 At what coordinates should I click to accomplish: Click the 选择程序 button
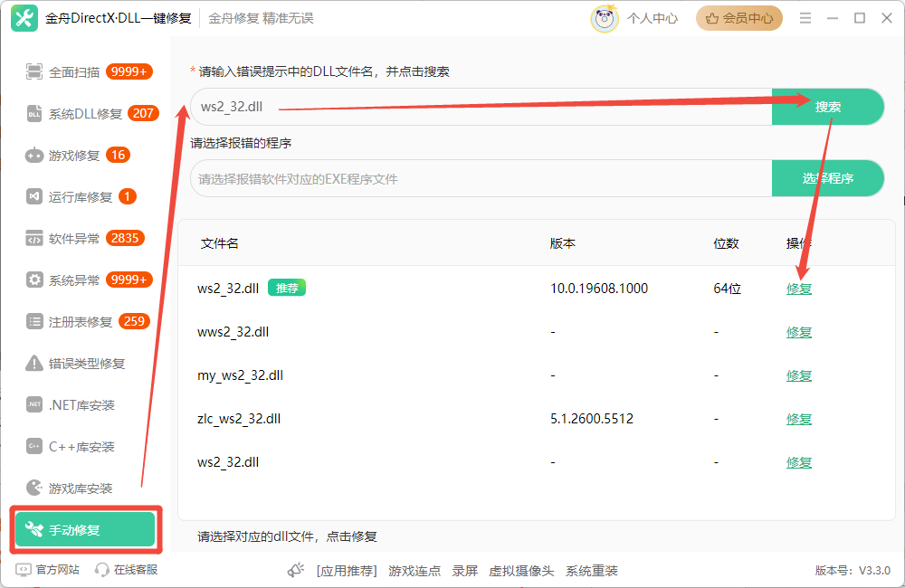[828, 178]
